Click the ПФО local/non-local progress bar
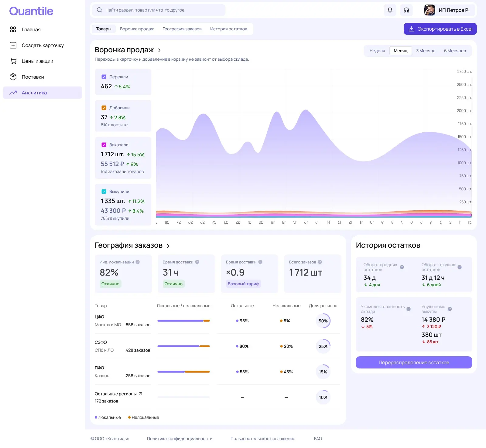The height and width of the screenshot is (448, 486). click(x=183, y=372)
